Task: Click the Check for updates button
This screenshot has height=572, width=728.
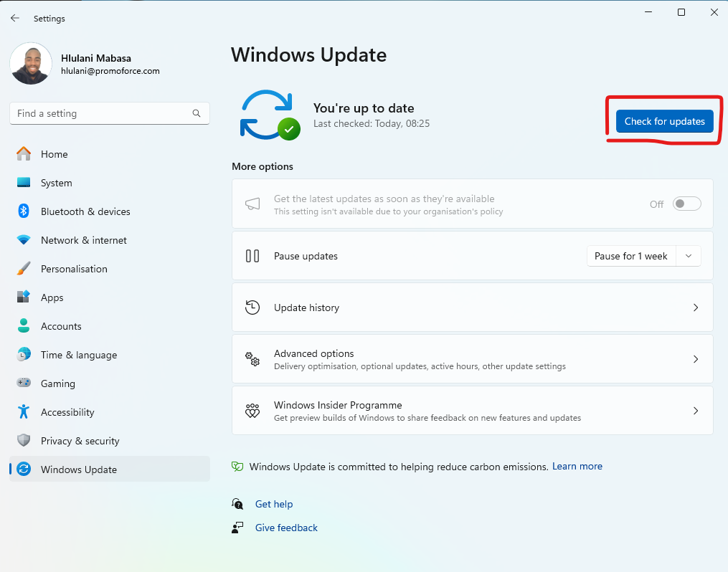Action: point(664,121)
